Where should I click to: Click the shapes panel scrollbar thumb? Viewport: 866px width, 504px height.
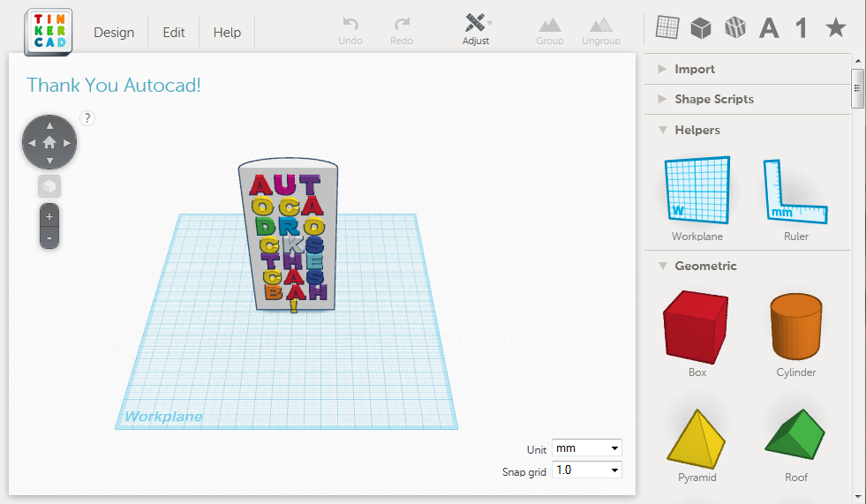tap(857, 88)
